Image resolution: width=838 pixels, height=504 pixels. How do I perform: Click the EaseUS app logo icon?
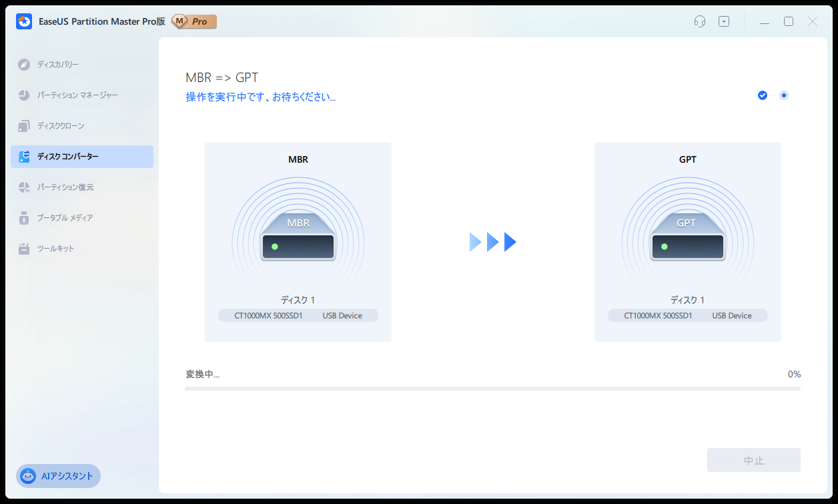click(25, 21)
